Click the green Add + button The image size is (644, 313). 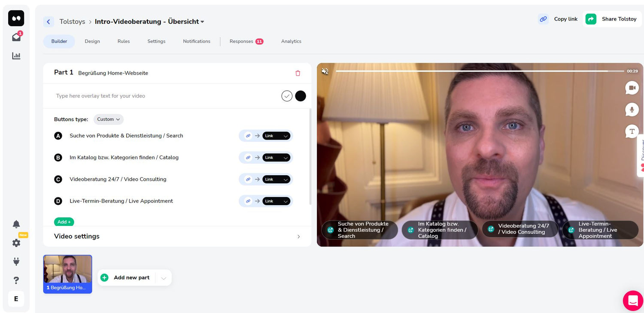pos(64,222)
